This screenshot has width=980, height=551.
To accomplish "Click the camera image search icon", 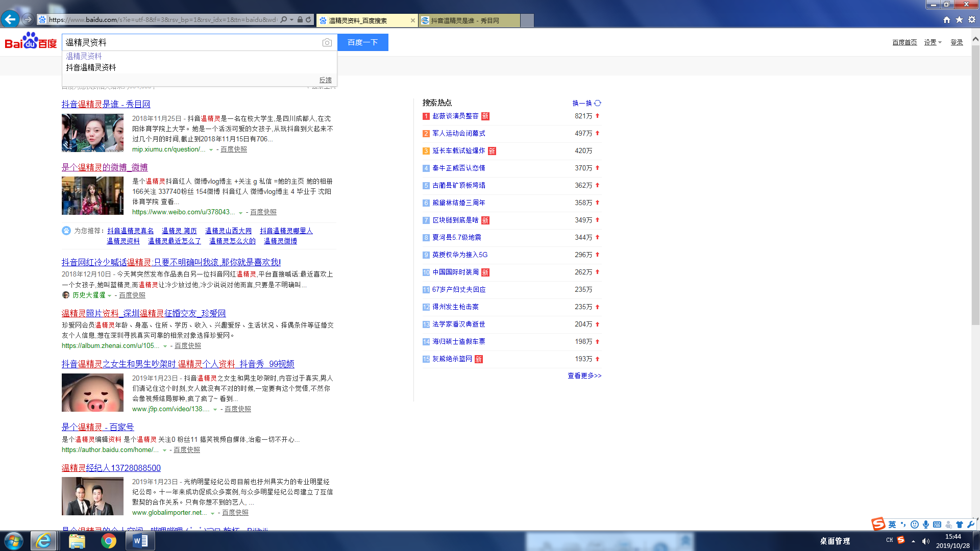I will point(327,42).
